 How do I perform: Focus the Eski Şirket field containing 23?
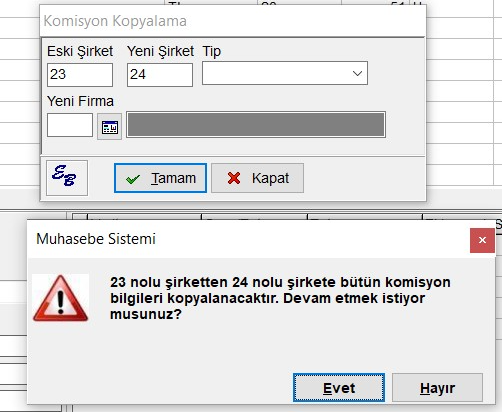(x=80, y=75)
